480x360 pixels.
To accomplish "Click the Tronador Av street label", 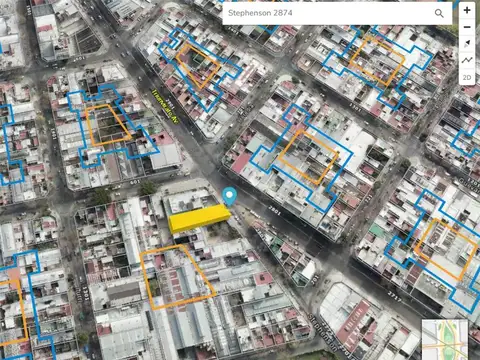I will 165,107.
